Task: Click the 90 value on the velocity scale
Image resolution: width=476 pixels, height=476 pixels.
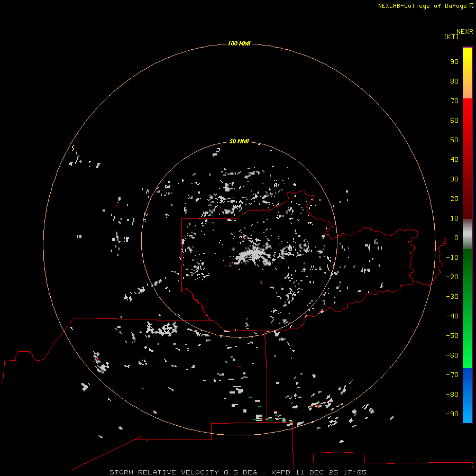Action: click(454, 62)
